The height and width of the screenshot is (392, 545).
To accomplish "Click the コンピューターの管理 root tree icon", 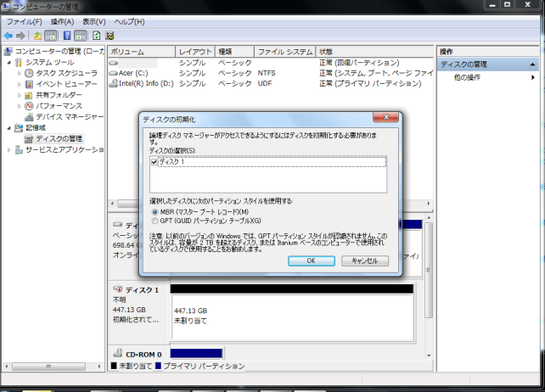I will tap(8, 52).
